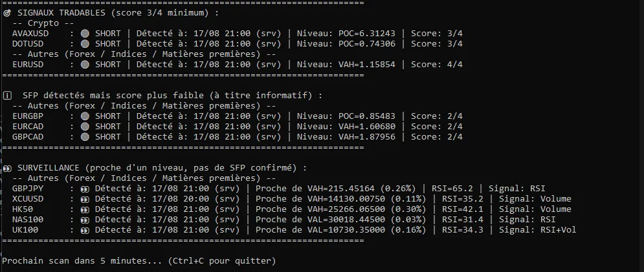Click the eyes icon on UK100 row

point(85,230)
